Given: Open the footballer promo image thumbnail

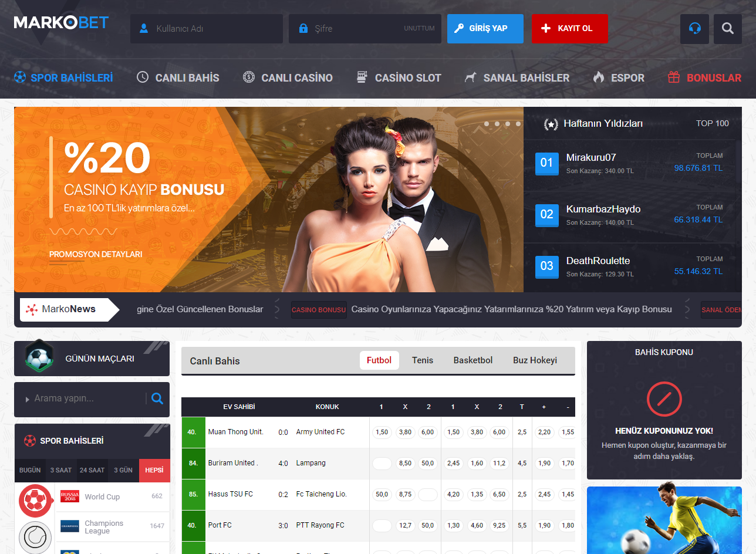Looking at the screenshot, I should click(x=664, y=520).
